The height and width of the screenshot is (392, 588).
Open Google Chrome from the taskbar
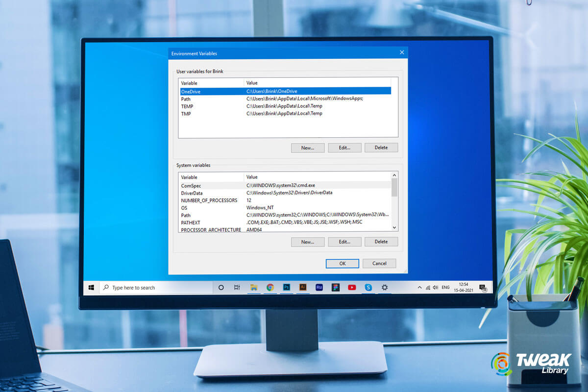tap(270, 288)
